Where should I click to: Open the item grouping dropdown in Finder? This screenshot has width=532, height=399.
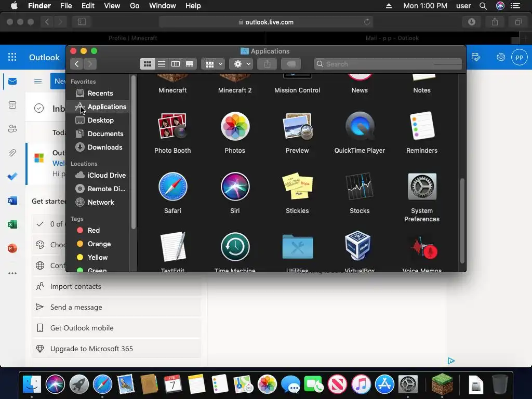(213, 64)
